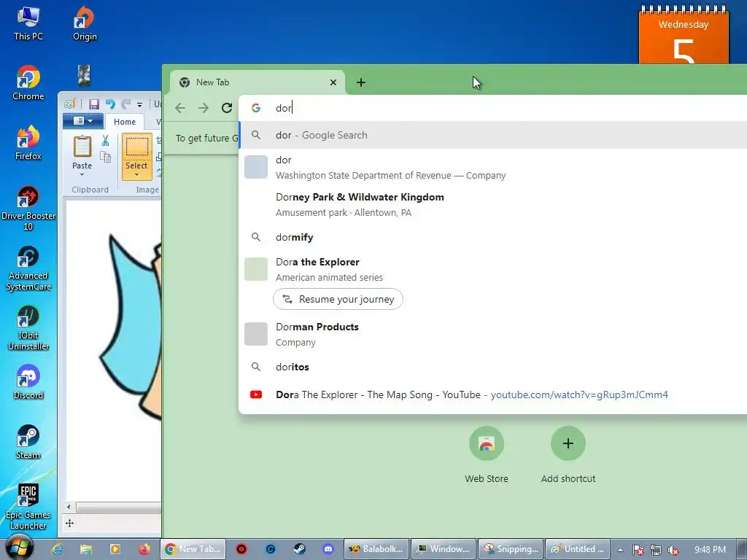Switch to Snipping Tool taskbar button
747x560 pixels.
(511, 549)
